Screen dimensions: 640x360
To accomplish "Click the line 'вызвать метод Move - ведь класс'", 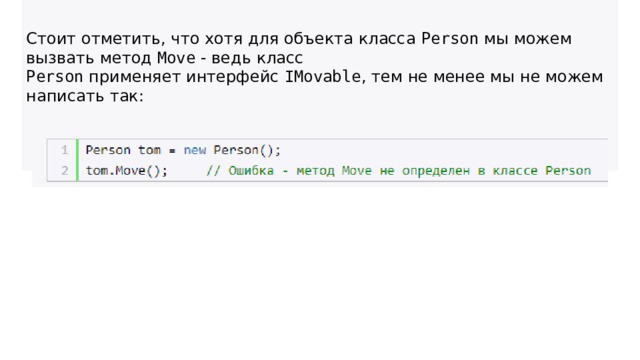I will [x=164, y=58].
